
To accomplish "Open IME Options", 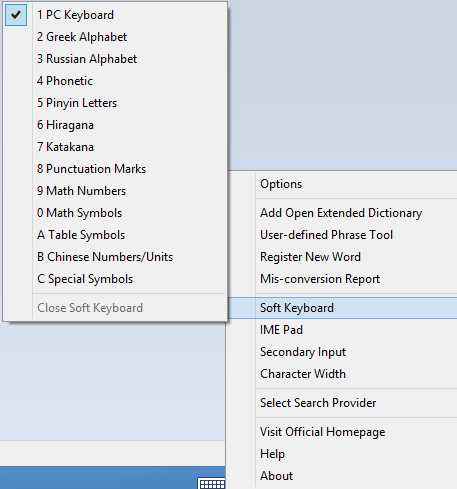I will point(342,184).
